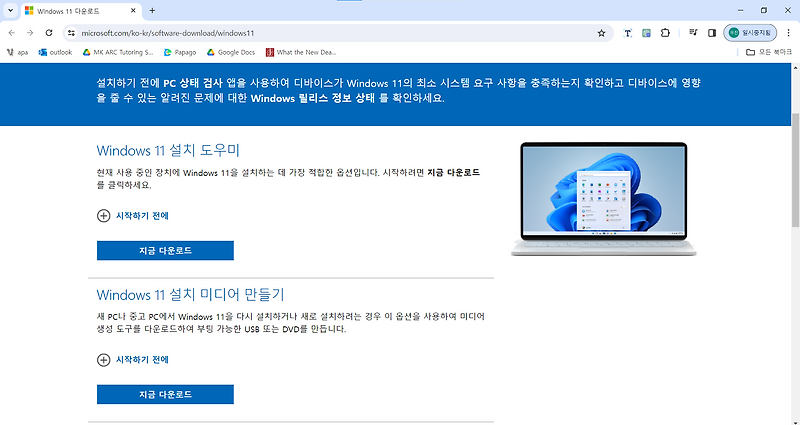Screen dimensions: 800x425
Task: Open the PC 상태 검사 link
Action: coord(193,83)
